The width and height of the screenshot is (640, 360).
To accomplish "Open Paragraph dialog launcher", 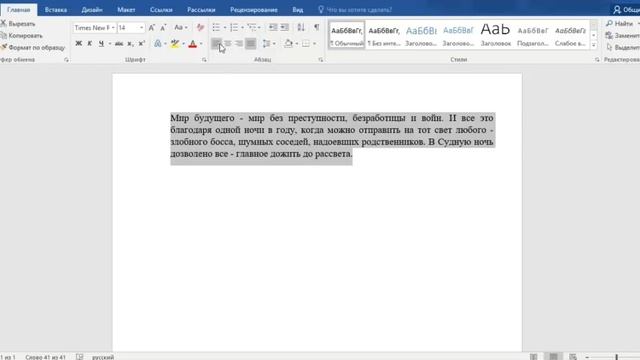I will 321,60.
